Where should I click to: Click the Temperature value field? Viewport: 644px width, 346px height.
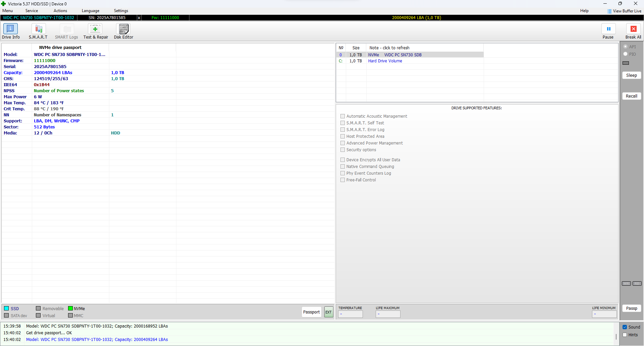point(351,314)
